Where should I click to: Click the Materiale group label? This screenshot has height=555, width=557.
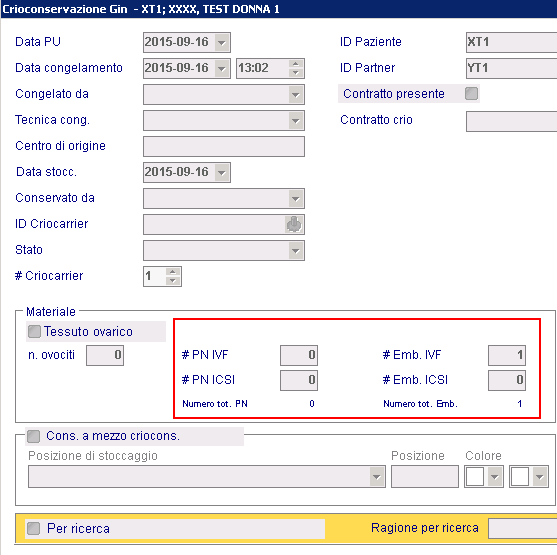[x=51, y=312]
